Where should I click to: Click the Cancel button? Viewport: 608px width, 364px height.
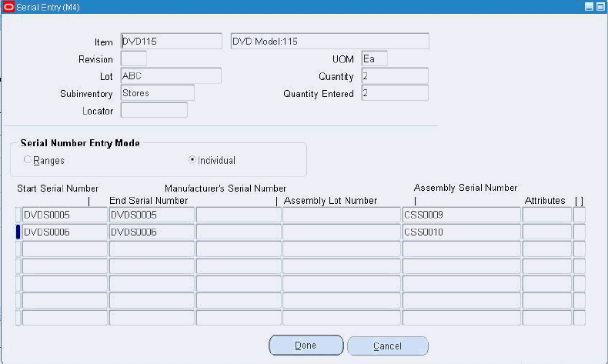coord(388,346)
